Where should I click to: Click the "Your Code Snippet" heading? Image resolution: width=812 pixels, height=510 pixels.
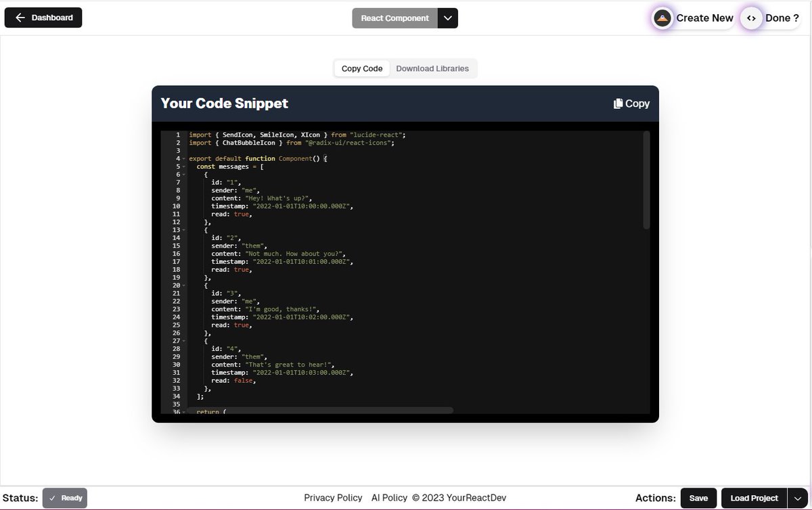[225, 103]
